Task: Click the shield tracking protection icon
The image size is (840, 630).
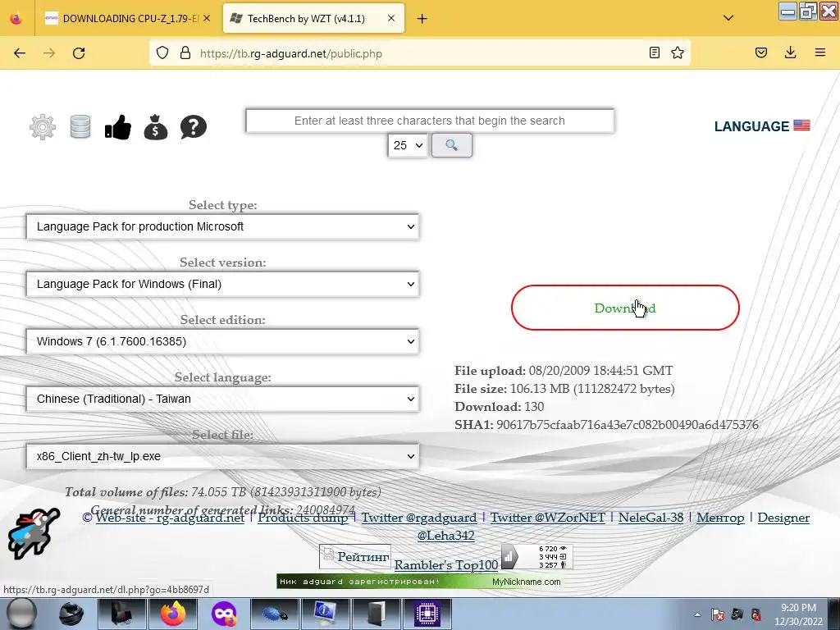Action: pos(162,53)
